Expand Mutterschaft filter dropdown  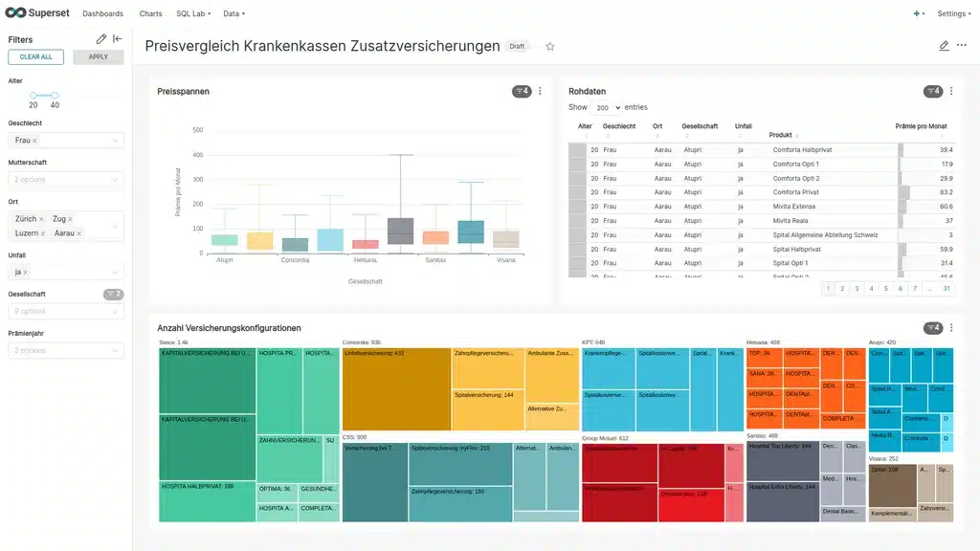click(x=115, y=180)
